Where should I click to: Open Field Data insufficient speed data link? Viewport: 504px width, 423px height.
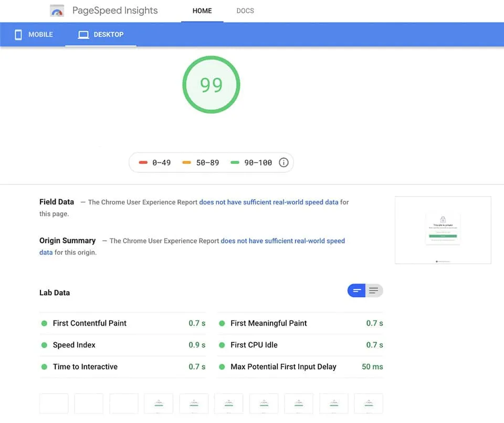click(x=268, y=202)
